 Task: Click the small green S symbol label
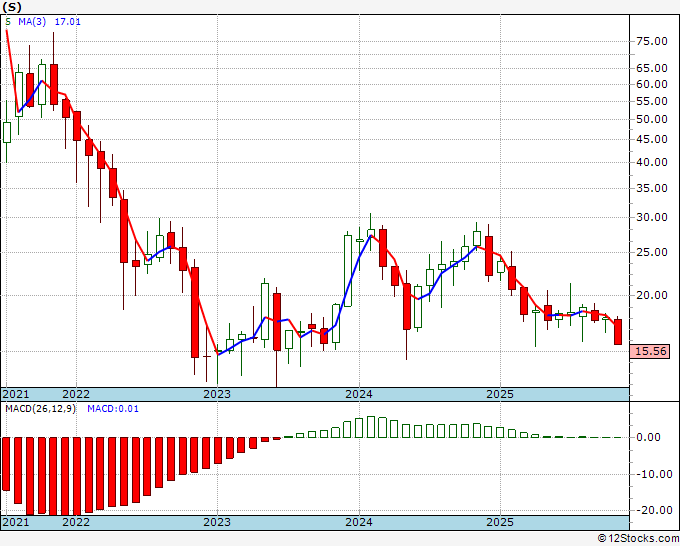(x=8, y=22)
